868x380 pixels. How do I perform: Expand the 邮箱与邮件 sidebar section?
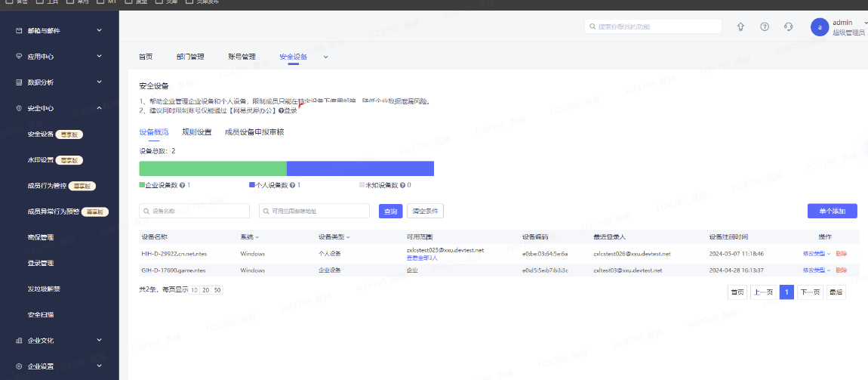click(99, 31)
